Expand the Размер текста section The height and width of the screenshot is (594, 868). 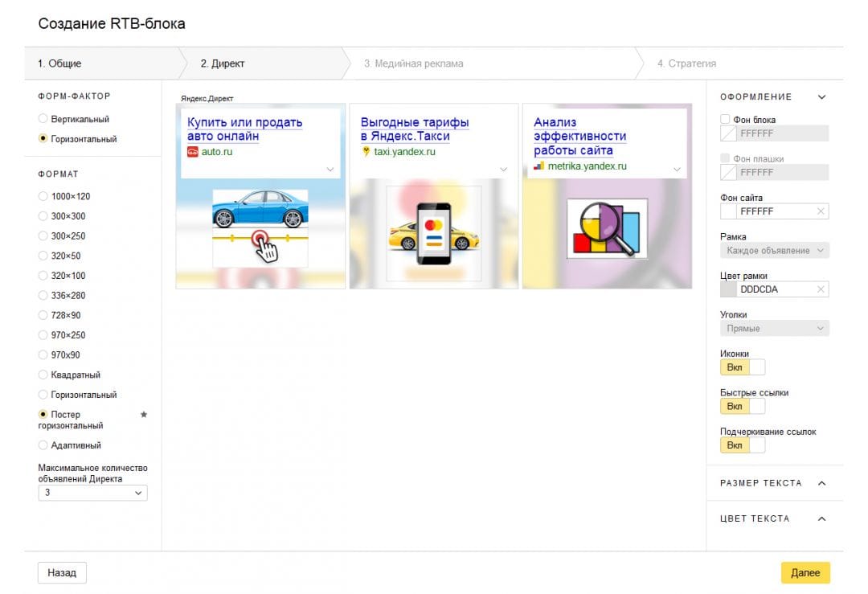(822, 483)
